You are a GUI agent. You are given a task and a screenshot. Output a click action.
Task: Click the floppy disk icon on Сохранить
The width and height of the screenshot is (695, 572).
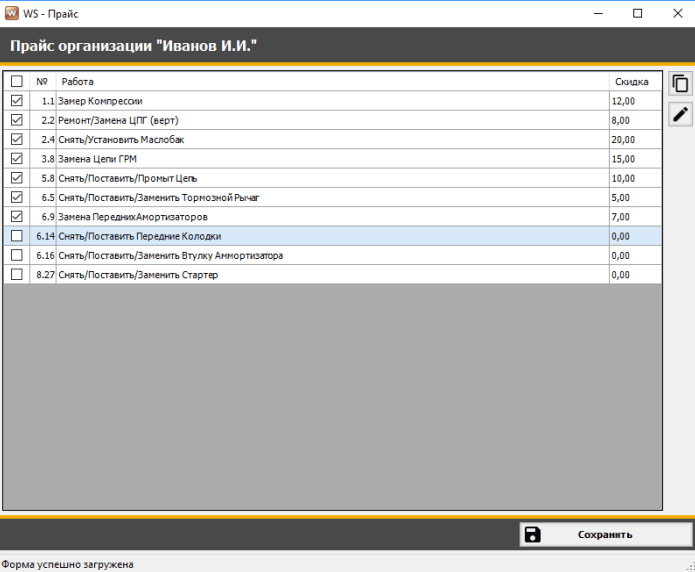pyautogui.click(x=533, y=534)
